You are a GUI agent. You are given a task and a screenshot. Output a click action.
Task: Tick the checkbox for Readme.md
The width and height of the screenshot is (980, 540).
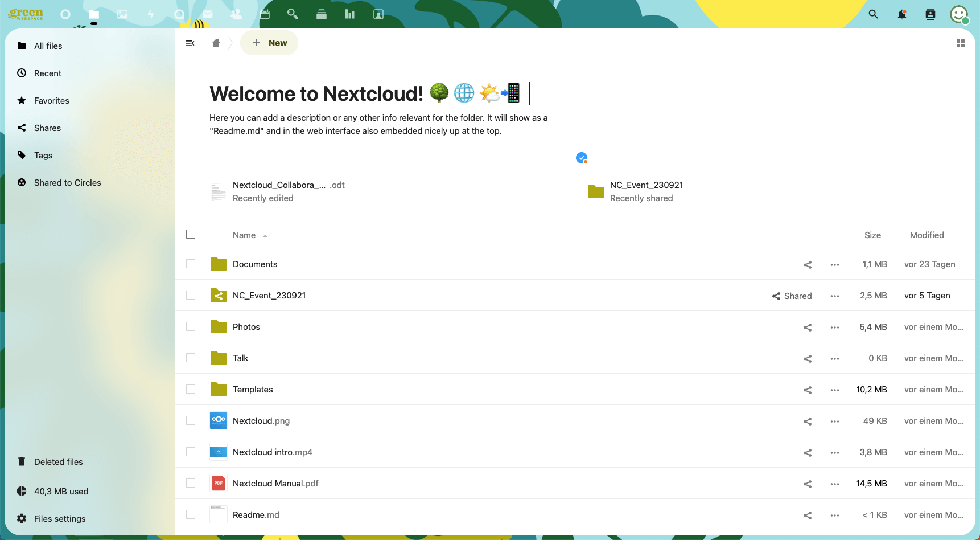191,514
